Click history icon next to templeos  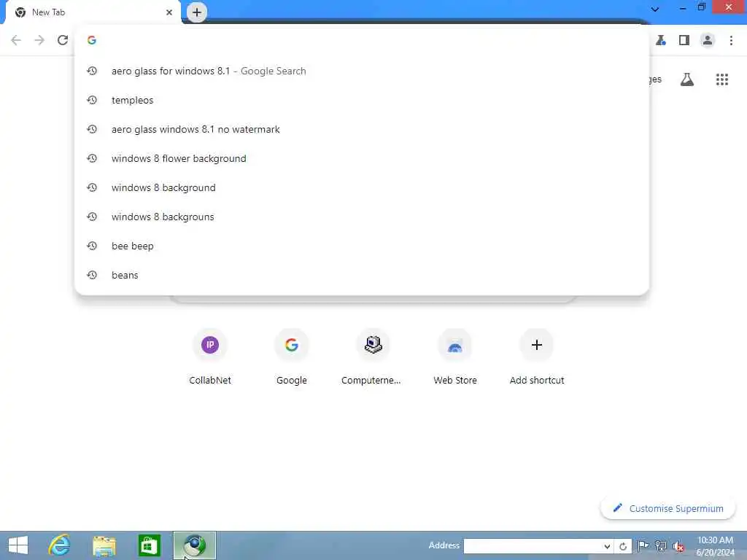pos(92,100)
